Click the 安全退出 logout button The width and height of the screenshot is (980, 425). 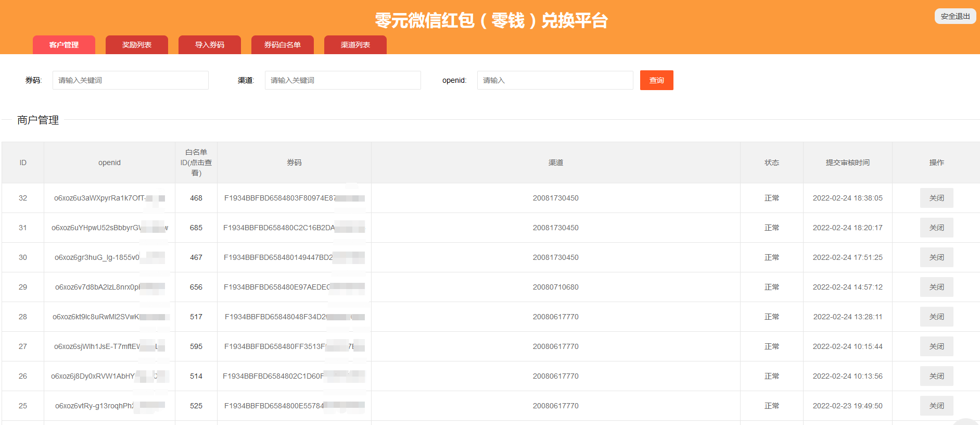click(955, 16)
